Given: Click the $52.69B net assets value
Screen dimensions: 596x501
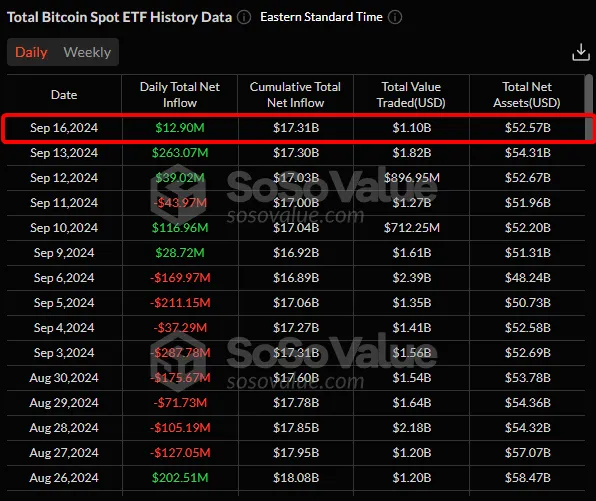Looking at the screenshot, I should 528,353.
